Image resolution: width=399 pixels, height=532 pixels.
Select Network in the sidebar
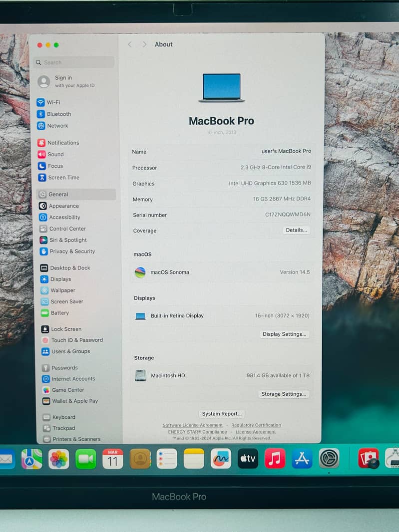click(x=52, y=126)
